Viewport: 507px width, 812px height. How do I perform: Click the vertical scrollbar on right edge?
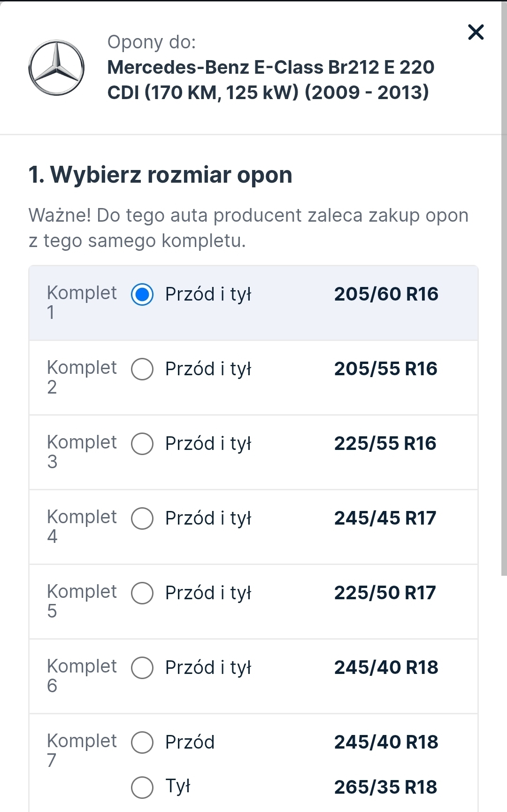[504, 282]
